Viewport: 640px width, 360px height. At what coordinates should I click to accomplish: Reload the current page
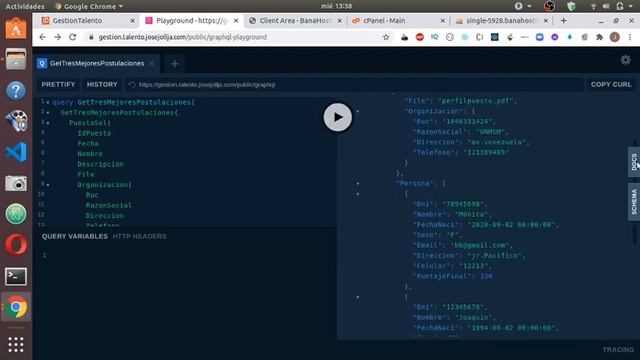click(x=73, y=37)
